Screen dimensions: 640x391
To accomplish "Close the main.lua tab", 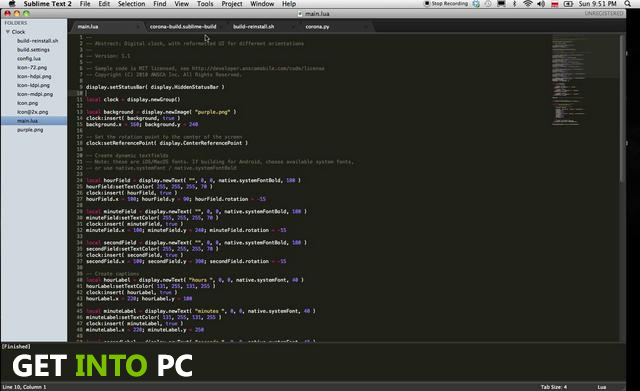I will pyautogui.click(x=138, y=27).
